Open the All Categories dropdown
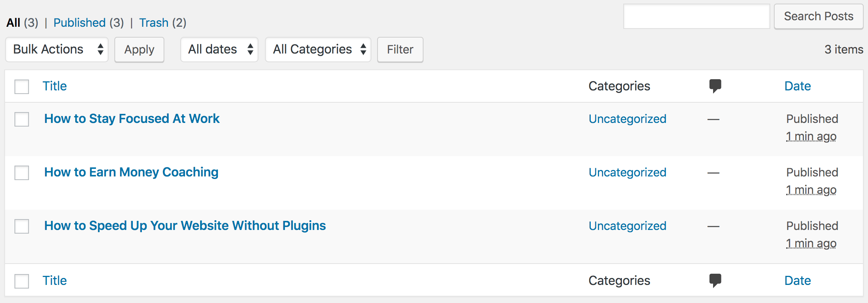This screenshot has height=303, width=868. [318, 50]
